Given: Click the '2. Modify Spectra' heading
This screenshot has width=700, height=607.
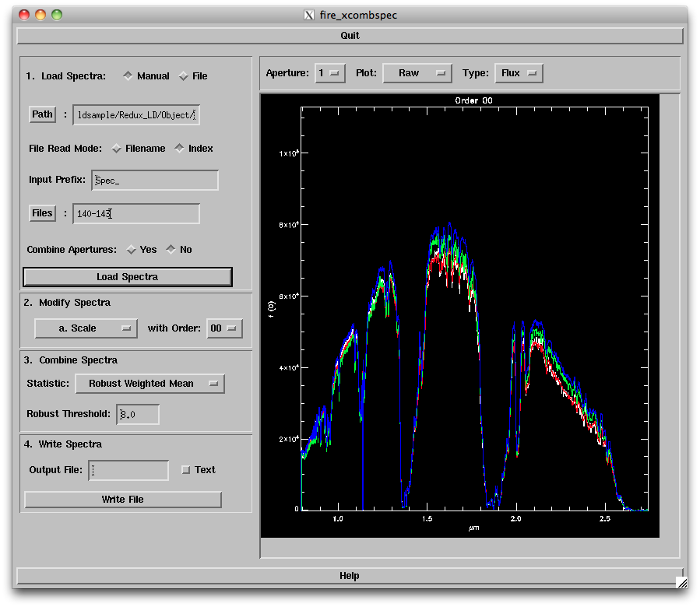Looking at the screenshot, I should (68, 303).
